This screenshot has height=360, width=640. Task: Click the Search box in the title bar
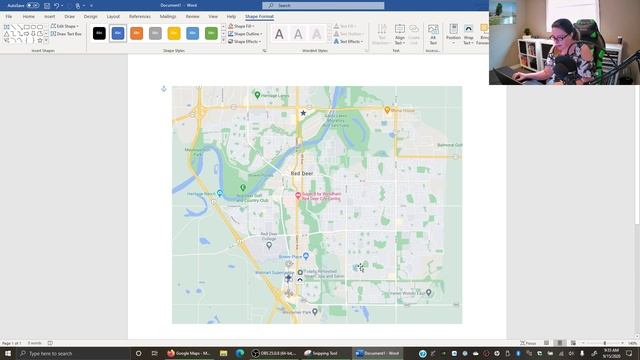pyautogui.click(x=323, y=5)
